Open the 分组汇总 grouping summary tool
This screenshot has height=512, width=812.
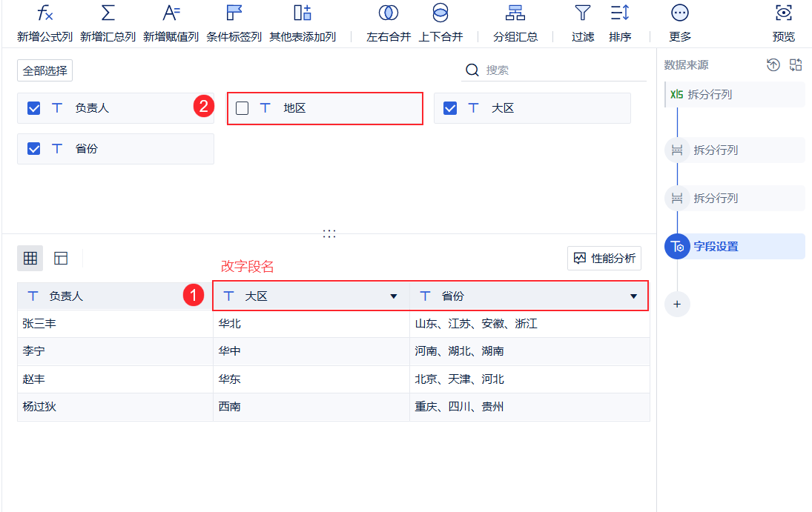pos(515,22)
